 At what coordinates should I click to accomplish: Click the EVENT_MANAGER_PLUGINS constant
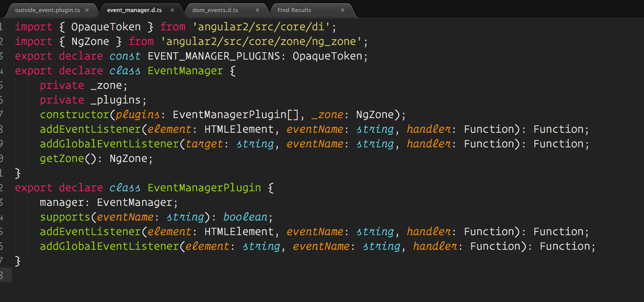pos(220,55)
